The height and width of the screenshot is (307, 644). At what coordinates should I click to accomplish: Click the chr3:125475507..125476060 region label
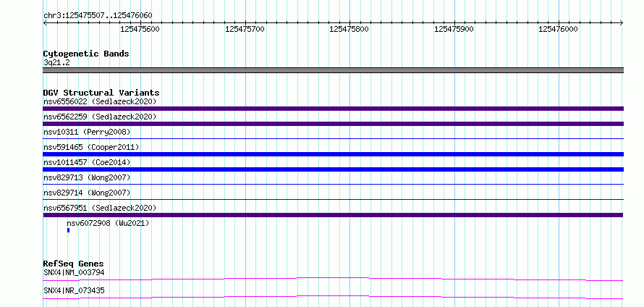pyautogui.click(x=98, y=16)
